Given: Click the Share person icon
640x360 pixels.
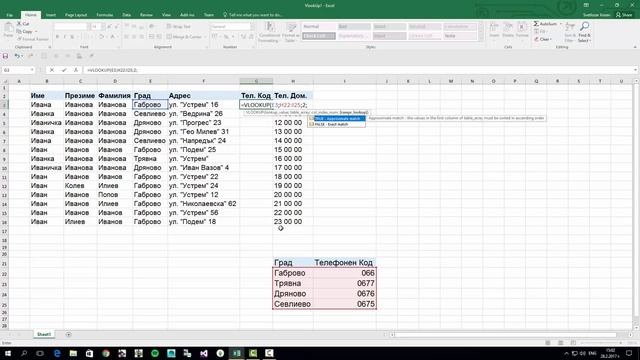Looking at the screenshot, I should [618, 15].
